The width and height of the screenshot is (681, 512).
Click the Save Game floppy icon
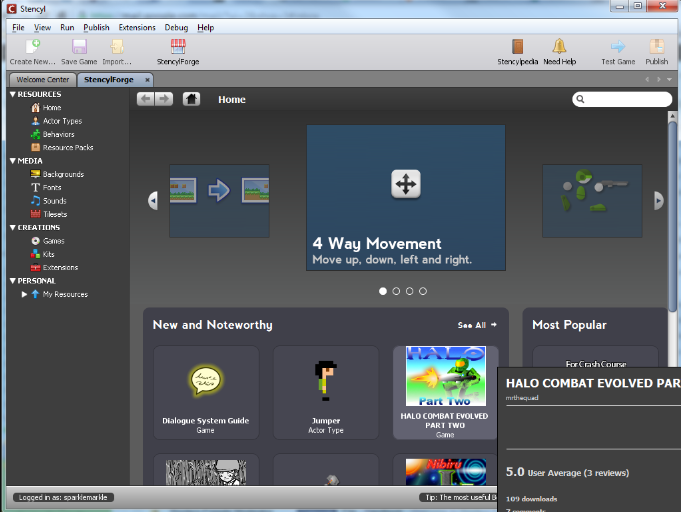(79, 46)
